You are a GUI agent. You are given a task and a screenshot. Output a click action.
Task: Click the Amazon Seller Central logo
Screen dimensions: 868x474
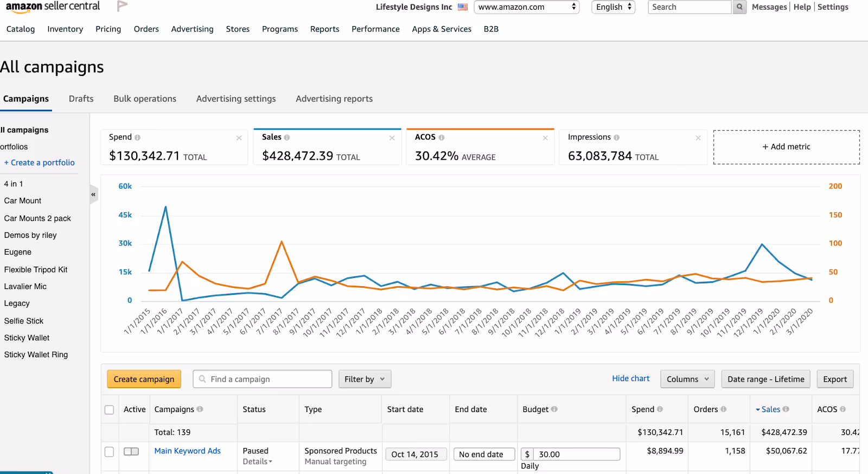53,7
